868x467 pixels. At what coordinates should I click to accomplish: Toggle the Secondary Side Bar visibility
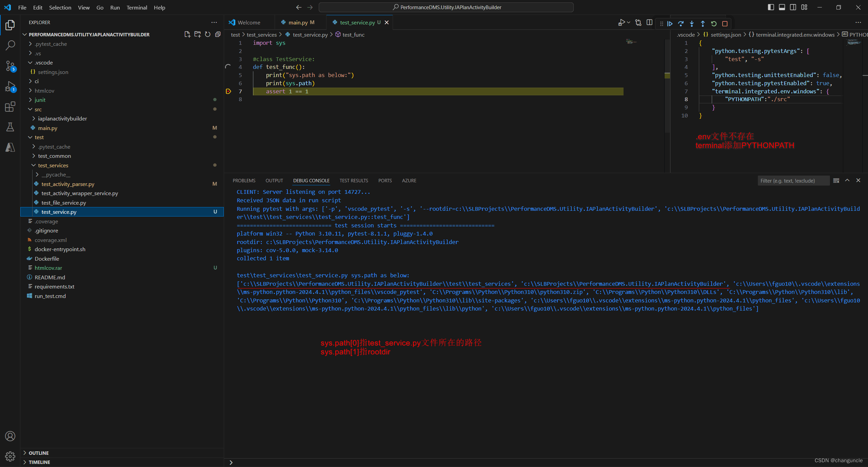(x=793, y=7)
